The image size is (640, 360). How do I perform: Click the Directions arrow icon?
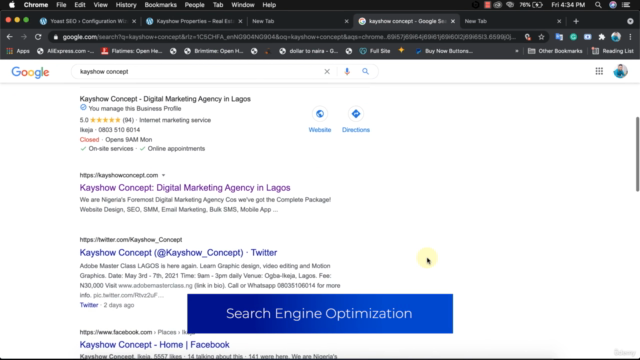(356, 114)
